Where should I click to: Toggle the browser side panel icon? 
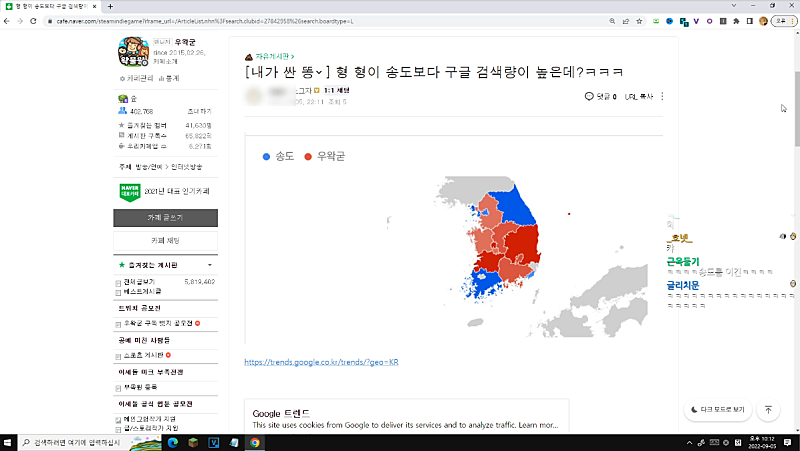(x=749, y=21)
